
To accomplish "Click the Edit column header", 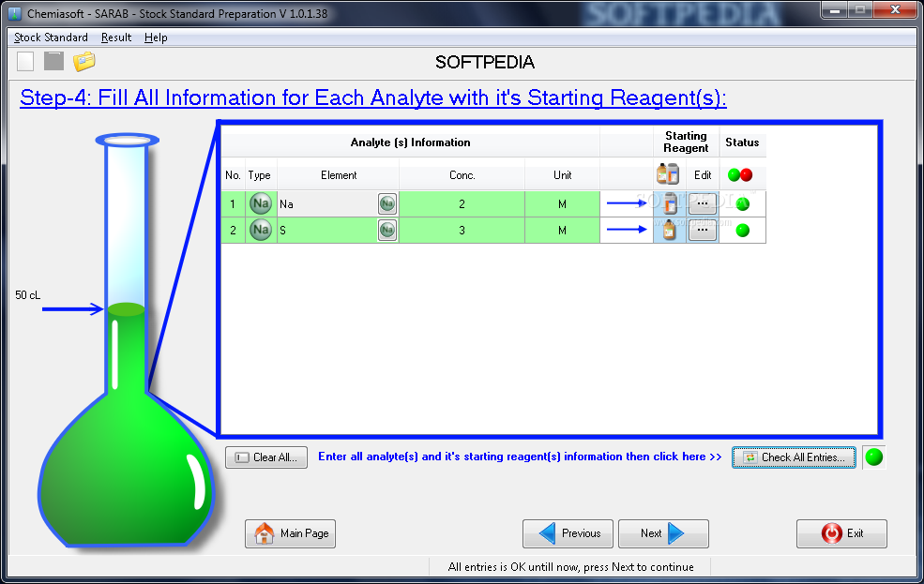I will click(703, 175).
